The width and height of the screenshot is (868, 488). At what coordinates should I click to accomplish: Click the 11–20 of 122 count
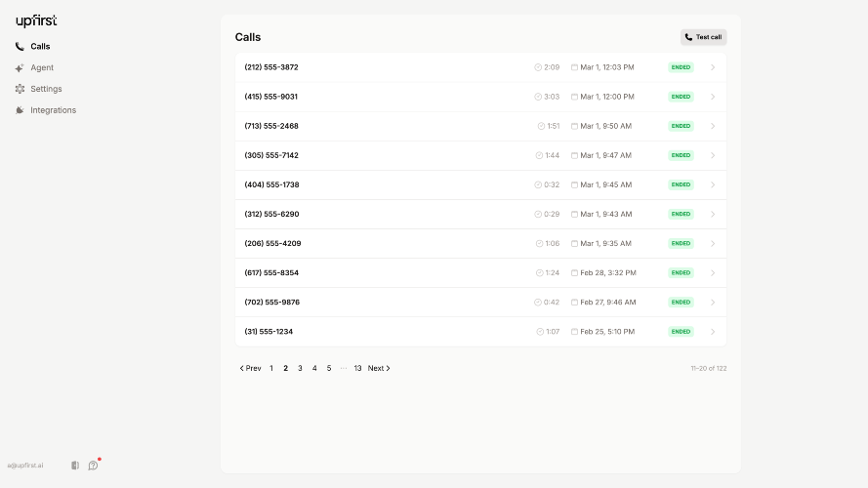(x=709, y=369)
